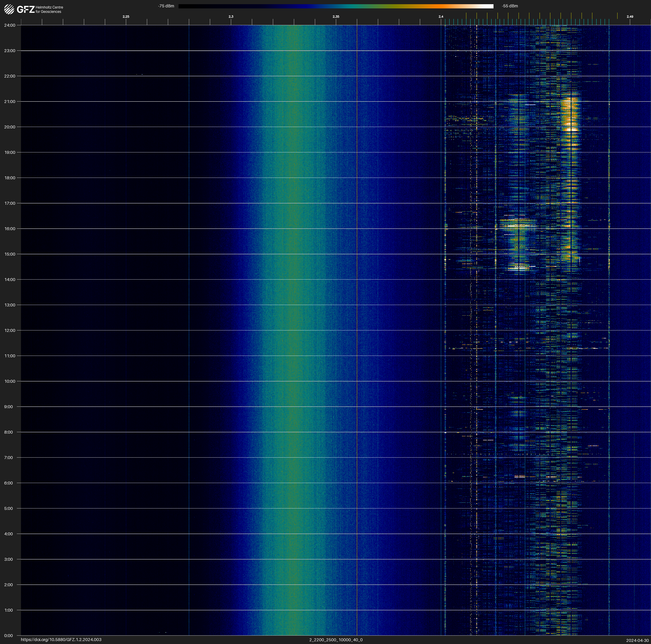Click the 2_2200_2500_10000_40_0 filename label
651x644 pixels.
336,640
